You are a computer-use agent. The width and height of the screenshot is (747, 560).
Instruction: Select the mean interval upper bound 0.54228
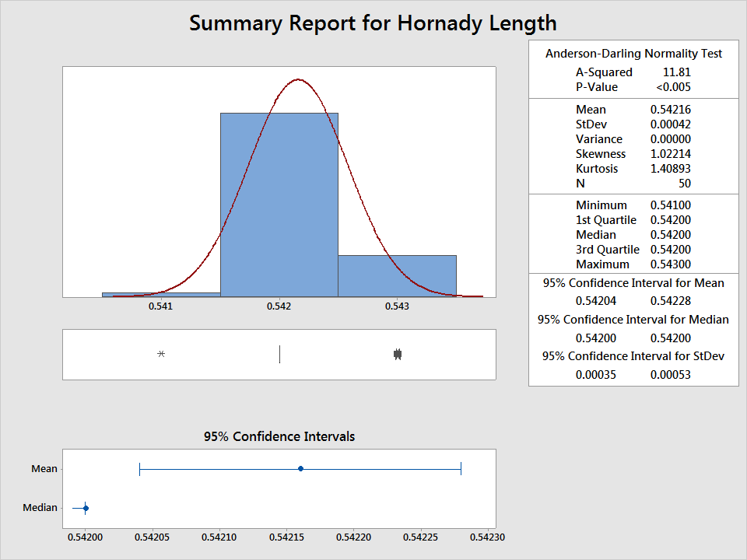click(670, 301)
